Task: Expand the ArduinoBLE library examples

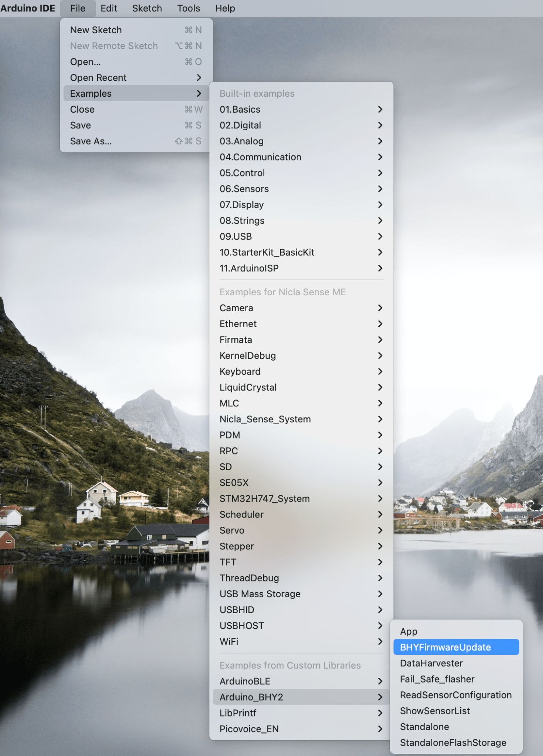Action: (x=301, y=681)
